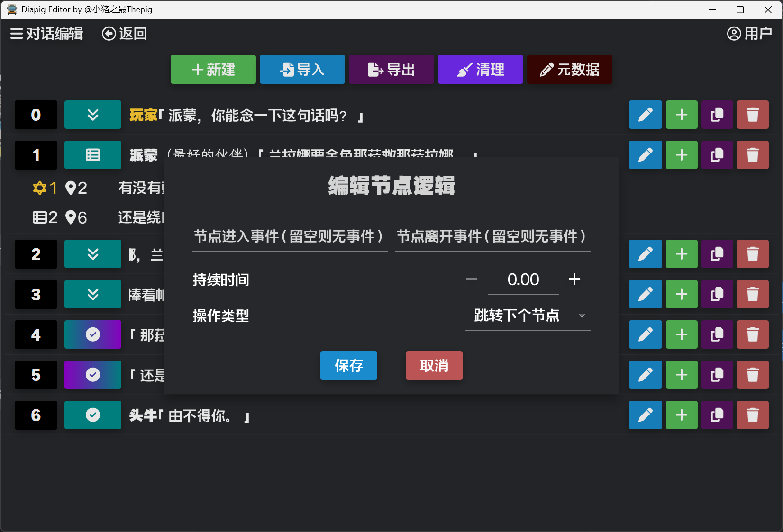The image size is (783, 532).
Task: Toggle the check-circle type button on row 4
Action: pos(93,334)
